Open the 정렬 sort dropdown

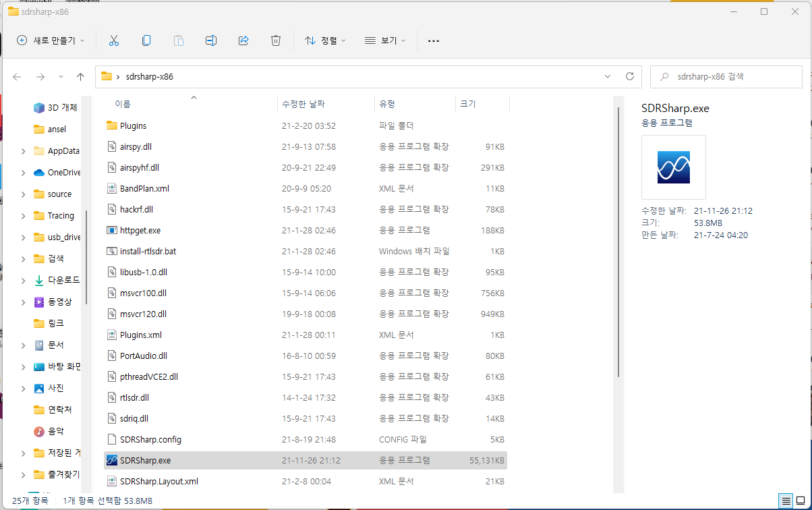(x=325, y=40)
